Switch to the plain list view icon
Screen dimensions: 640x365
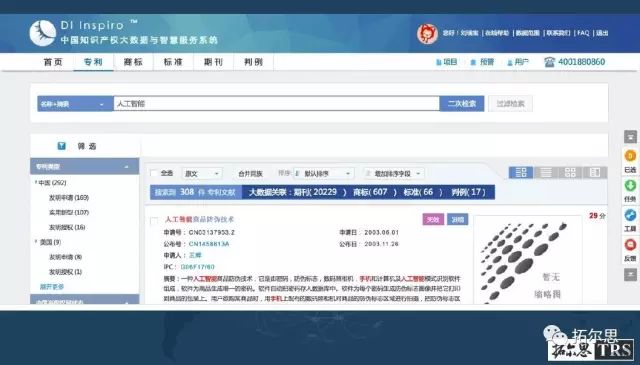(x=546, y=173)
